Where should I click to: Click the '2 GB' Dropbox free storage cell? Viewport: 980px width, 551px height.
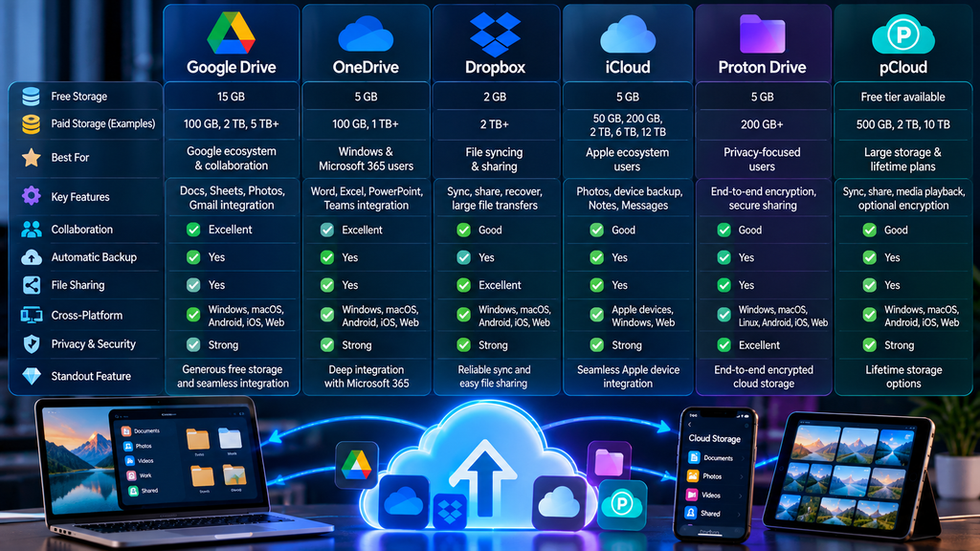(x=495, y=97)
